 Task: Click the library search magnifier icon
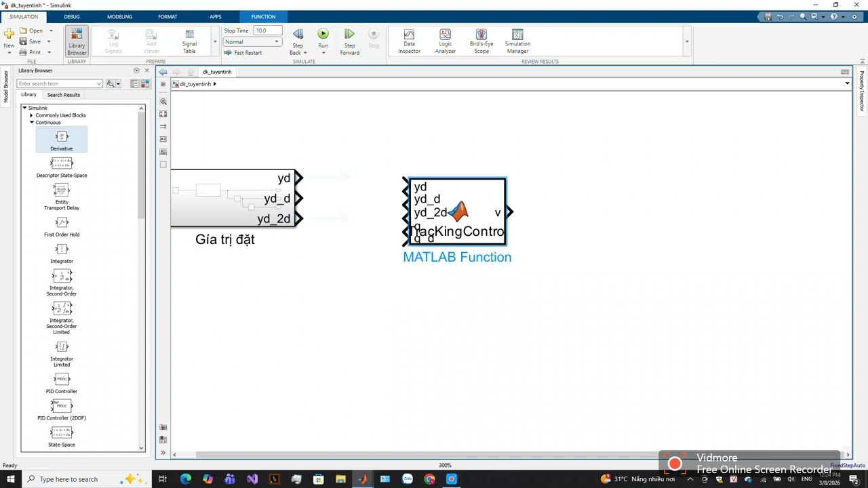point(110,83)
